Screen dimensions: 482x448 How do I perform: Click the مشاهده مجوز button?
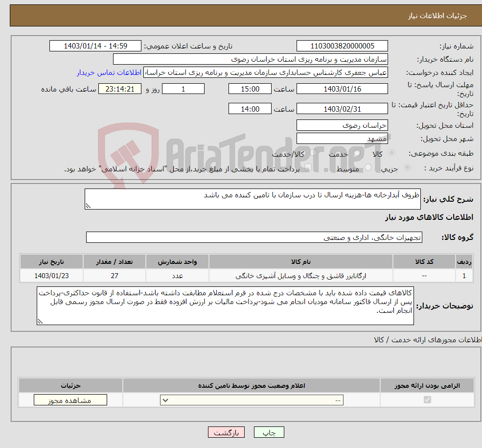[70, 400]
